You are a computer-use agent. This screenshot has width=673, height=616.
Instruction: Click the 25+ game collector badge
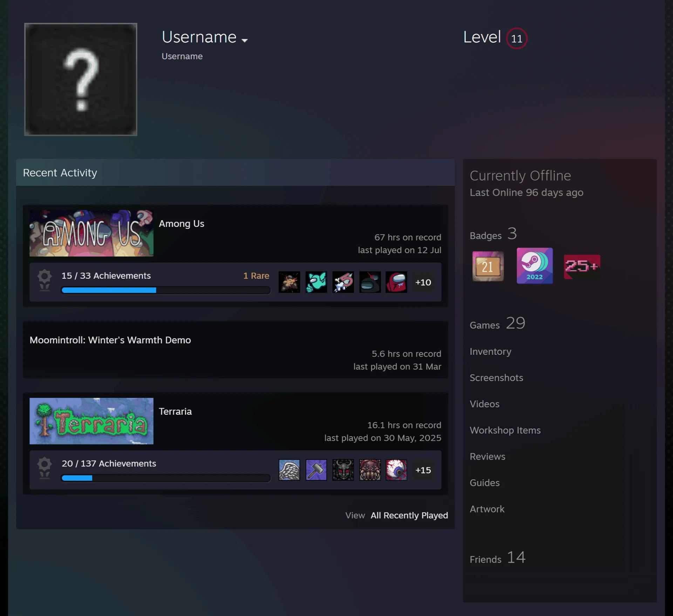click(582, 267)
